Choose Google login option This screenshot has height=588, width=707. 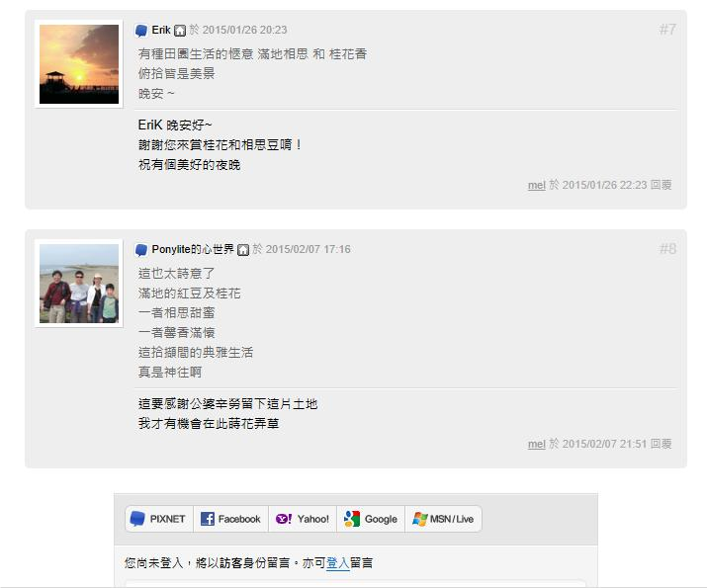[x=371, y=519]
